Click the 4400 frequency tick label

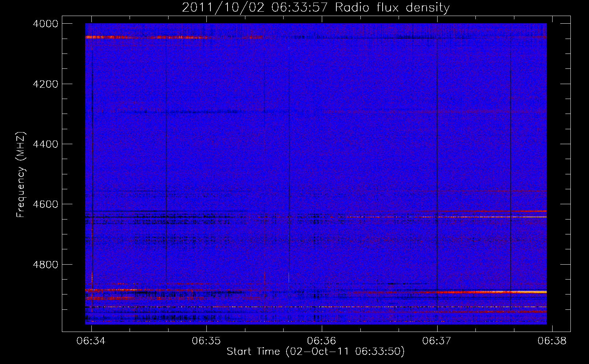coord(46,144)
